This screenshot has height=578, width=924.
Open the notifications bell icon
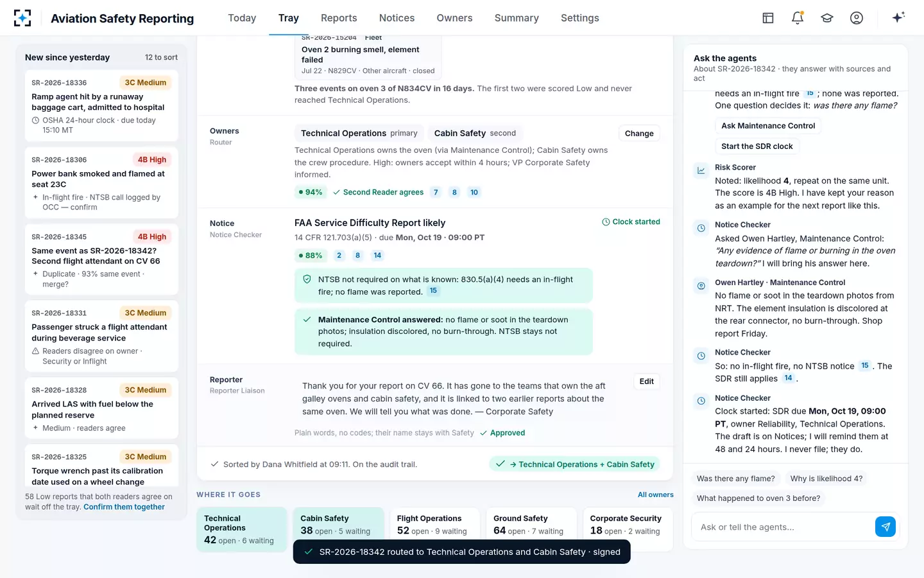[x=798, y=18]
